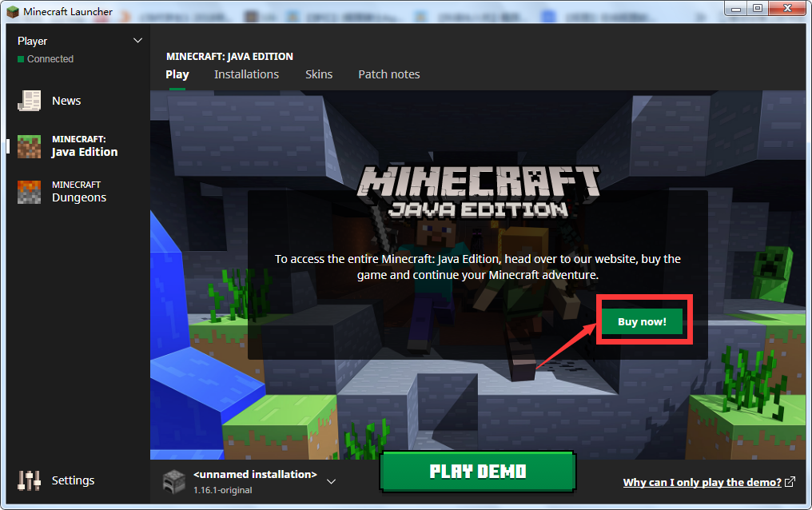View the Patch notes tab

coord(389,74)
